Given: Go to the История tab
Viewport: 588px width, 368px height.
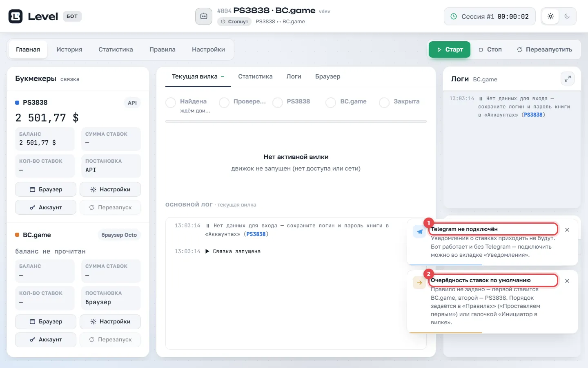Looking at the screenshot, I should 69,49.
